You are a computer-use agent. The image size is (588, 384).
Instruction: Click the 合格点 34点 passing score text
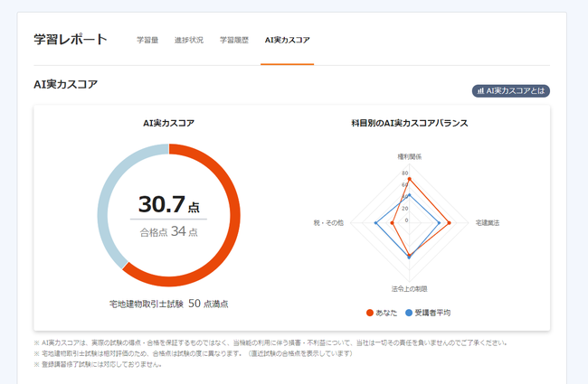coord(168,232)
